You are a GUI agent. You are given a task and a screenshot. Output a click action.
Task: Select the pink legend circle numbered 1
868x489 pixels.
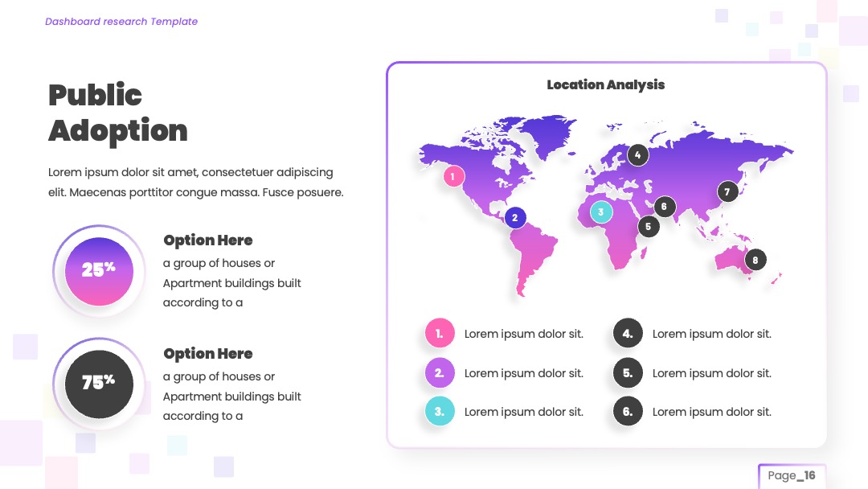(x=440, y=334)
